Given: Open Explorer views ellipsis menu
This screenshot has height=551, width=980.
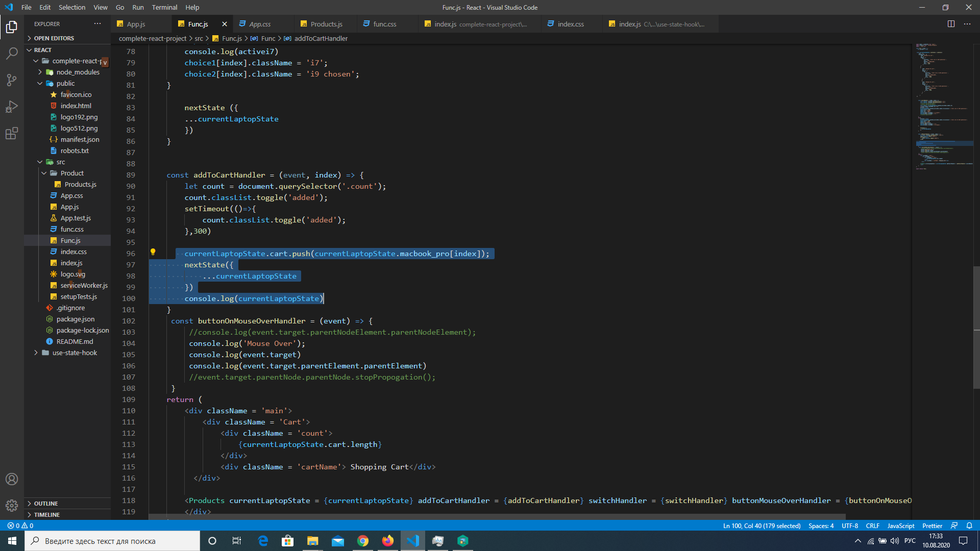Looking at the screenshot, I should click(97, 24).
